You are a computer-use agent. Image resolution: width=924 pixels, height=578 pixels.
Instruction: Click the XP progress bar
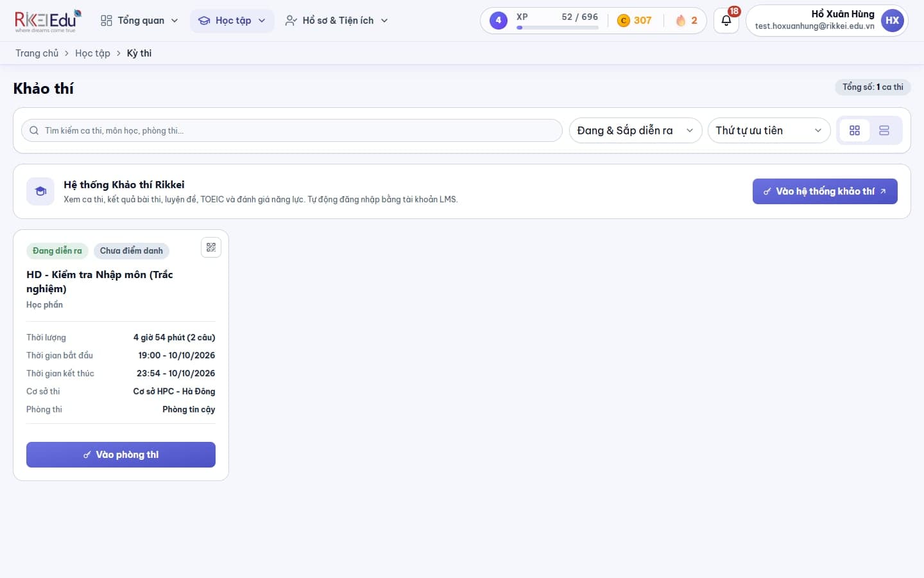[x=557, y=28]
